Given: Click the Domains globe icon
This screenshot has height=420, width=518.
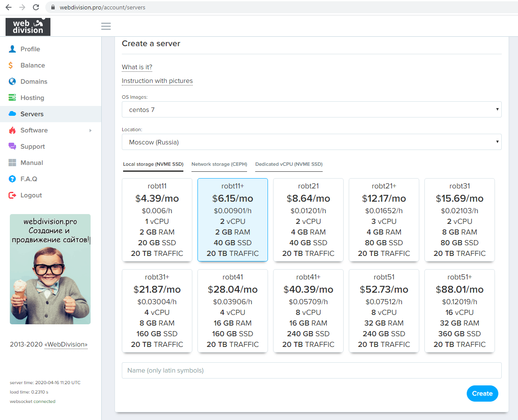Looking at the screenshot, I should (12, 82).
